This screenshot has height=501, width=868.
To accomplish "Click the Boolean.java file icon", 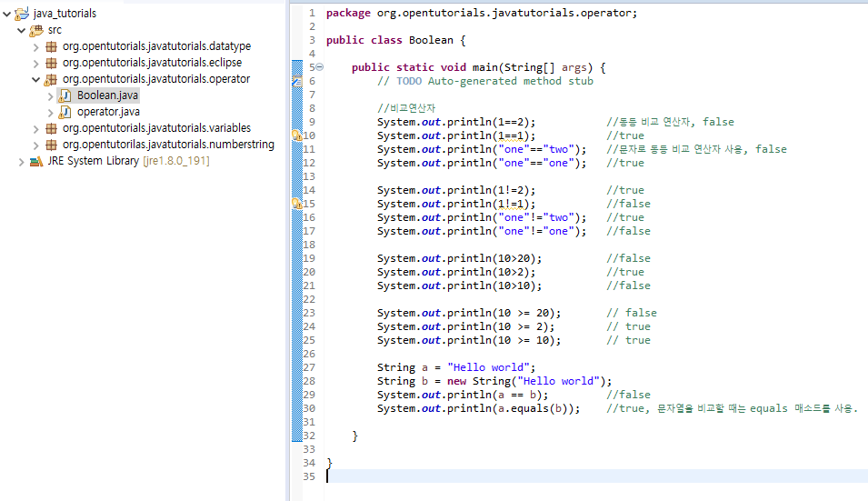I will [x=65, y=95].
